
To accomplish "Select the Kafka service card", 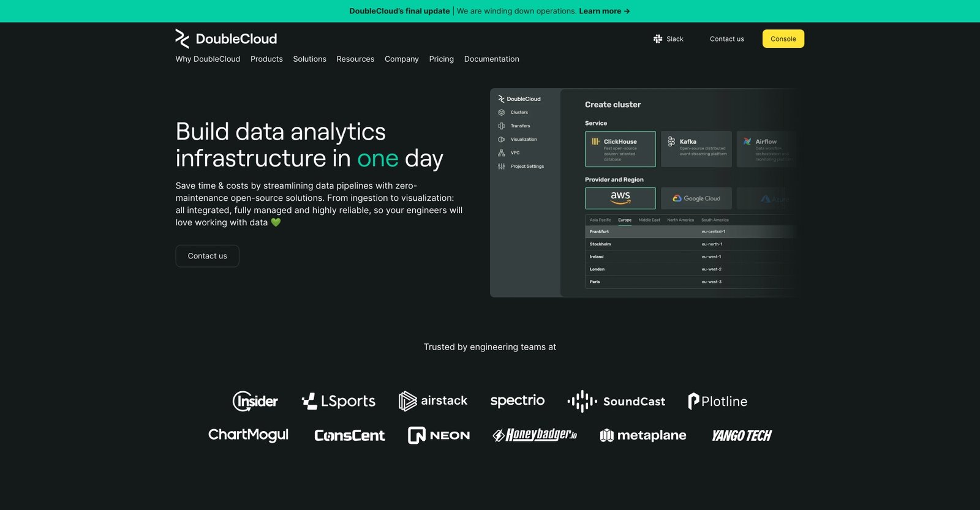I will click(696, 149).
